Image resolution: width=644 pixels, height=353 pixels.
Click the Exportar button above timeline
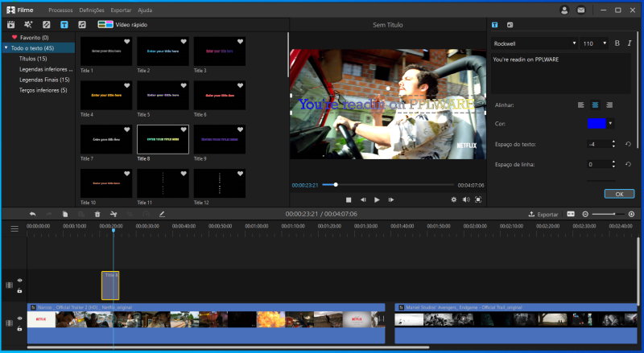coord(543,214)
